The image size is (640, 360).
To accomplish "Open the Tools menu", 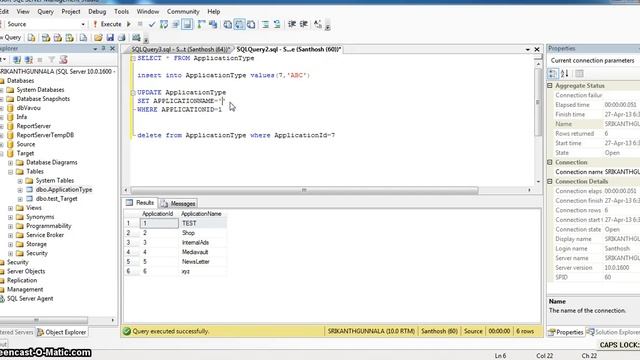I will 121,11.
